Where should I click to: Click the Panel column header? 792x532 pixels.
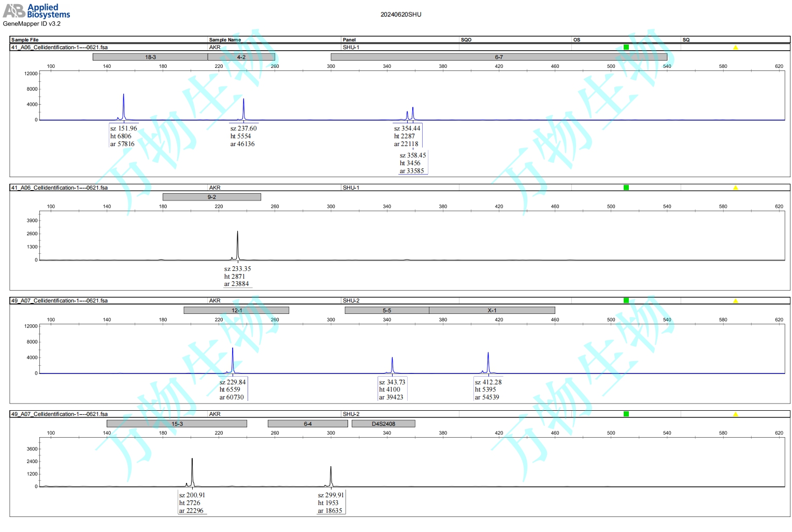click(x=349, y=40)
